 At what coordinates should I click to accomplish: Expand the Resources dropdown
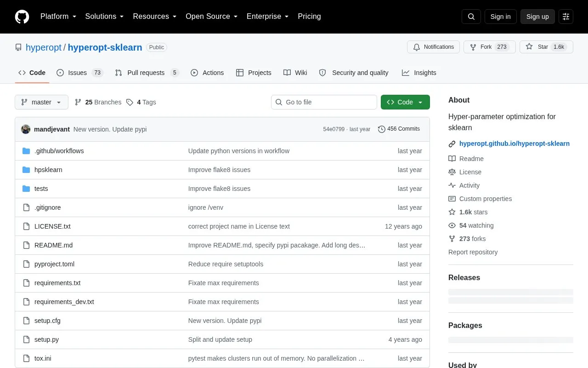pos(155,17)
